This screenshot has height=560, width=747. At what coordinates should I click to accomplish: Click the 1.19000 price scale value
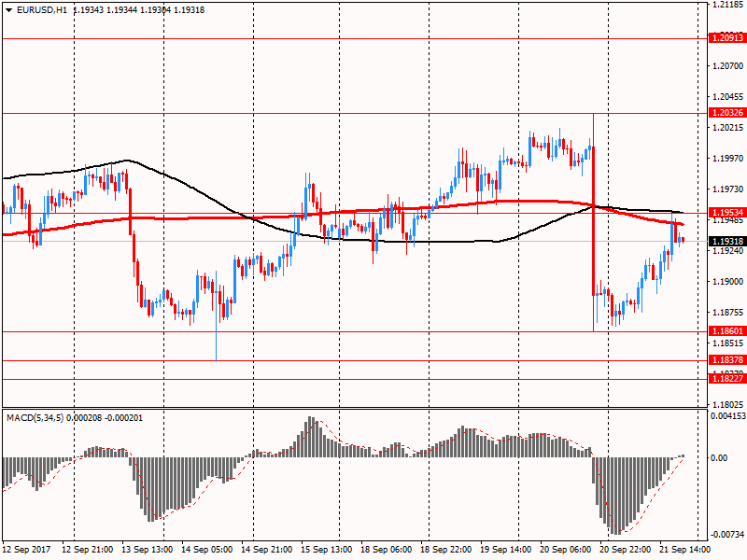728,282
